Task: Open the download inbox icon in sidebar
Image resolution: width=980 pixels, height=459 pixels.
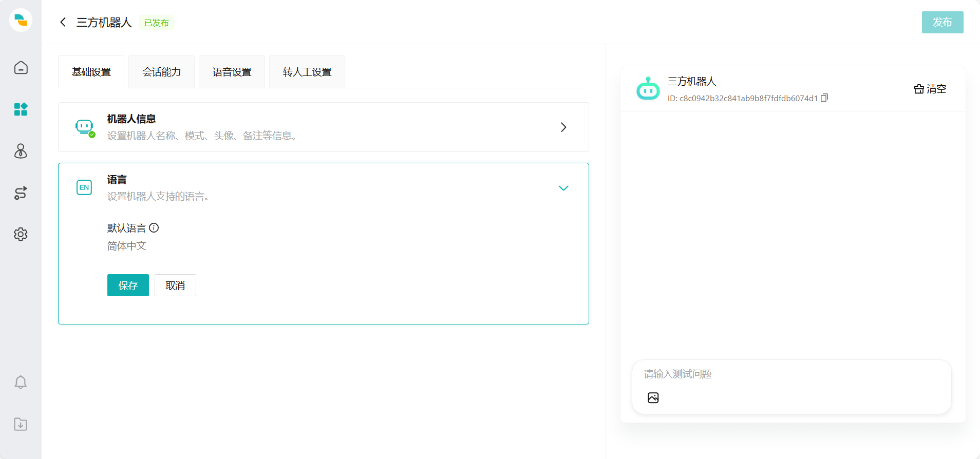Action: tap(21, 424)
